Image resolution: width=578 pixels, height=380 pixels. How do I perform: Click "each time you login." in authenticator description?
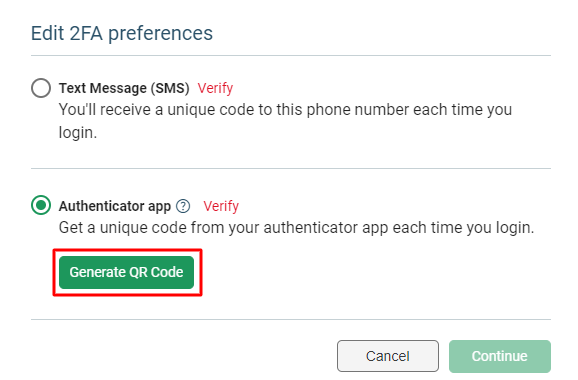point(463,228)
